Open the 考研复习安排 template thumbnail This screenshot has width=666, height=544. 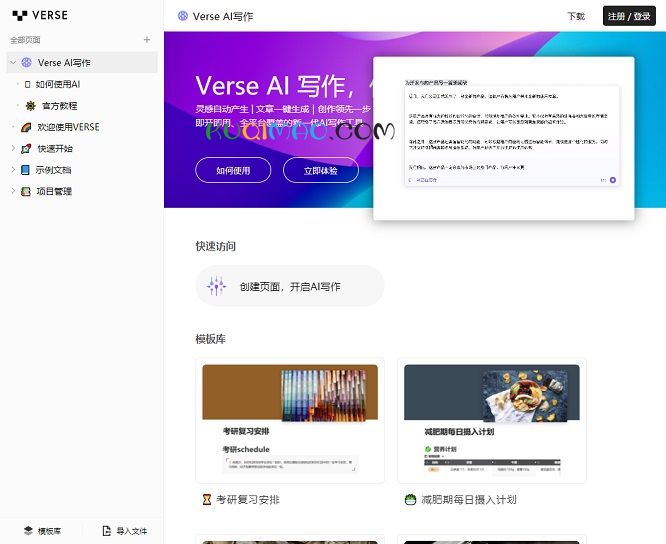(x=290, y=420)
